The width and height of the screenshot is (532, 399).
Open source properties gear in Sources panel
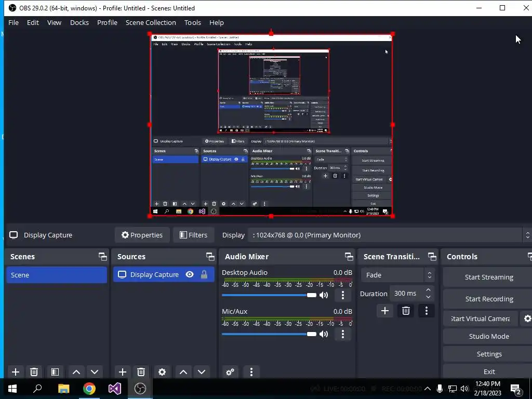(162, 372)
